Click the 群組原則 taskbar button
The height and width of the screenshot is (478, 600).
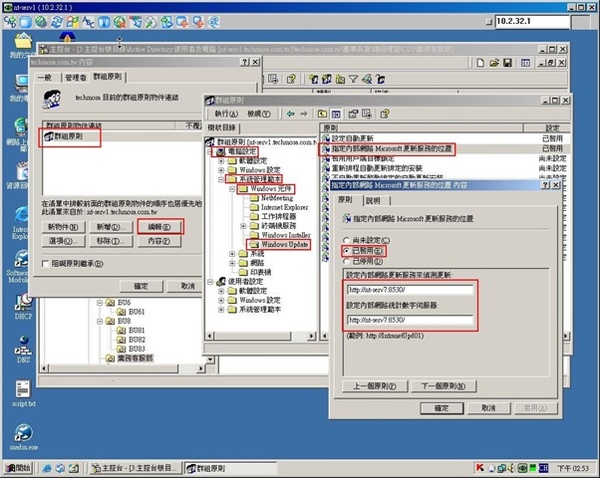click(231, 468)
